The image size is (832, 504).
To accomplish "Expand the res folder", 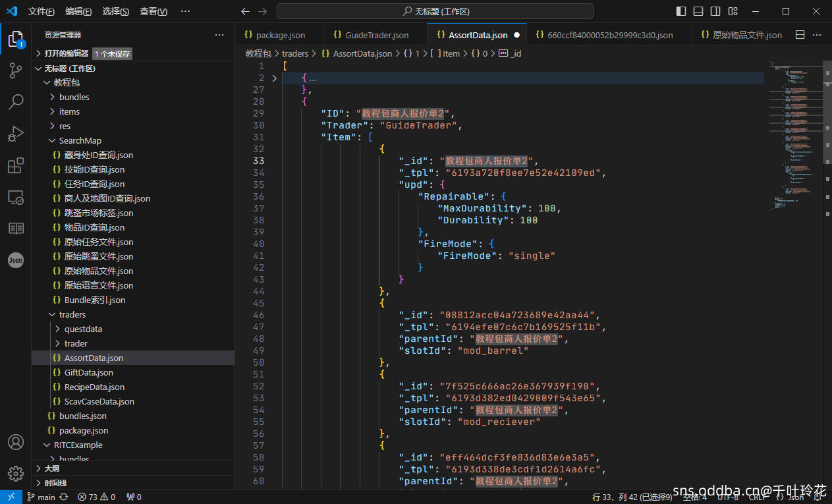I will pos(53,126).
